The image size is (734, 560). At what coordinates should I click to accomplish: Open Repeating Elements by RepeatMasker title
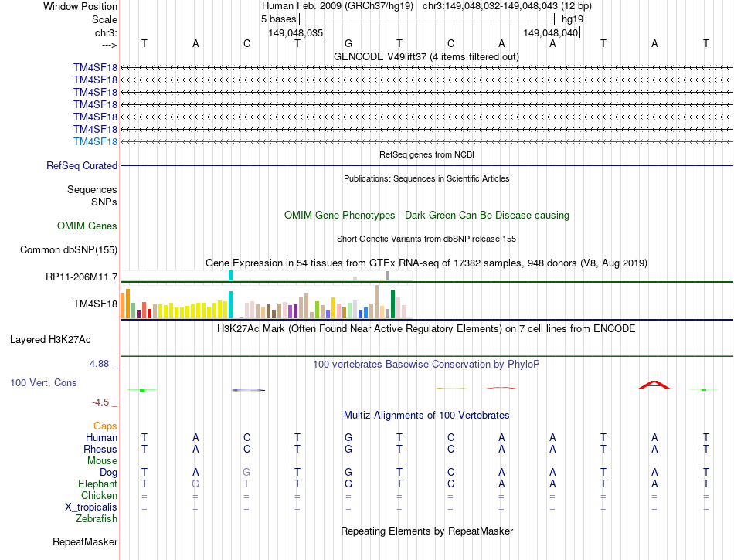coord(427,531)
